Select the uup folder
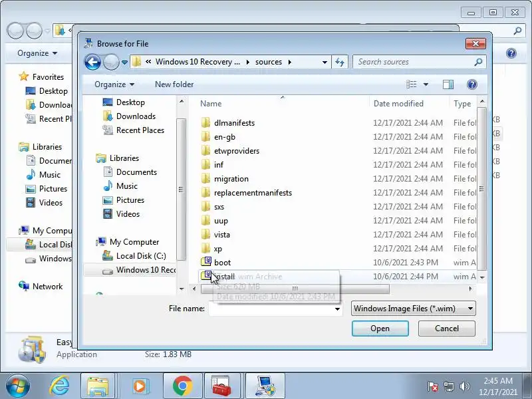532x399 pixels. pos(221,221)
